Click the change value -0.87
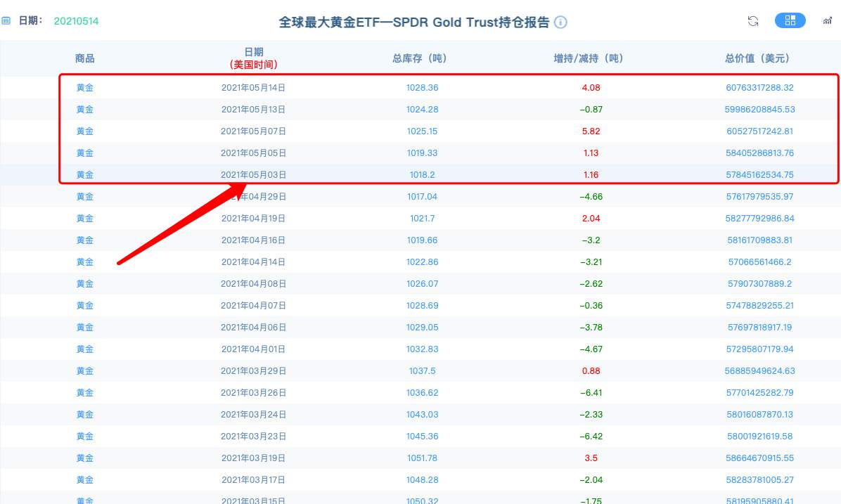This screenshot has height=504, width=841. pos(591,110)
